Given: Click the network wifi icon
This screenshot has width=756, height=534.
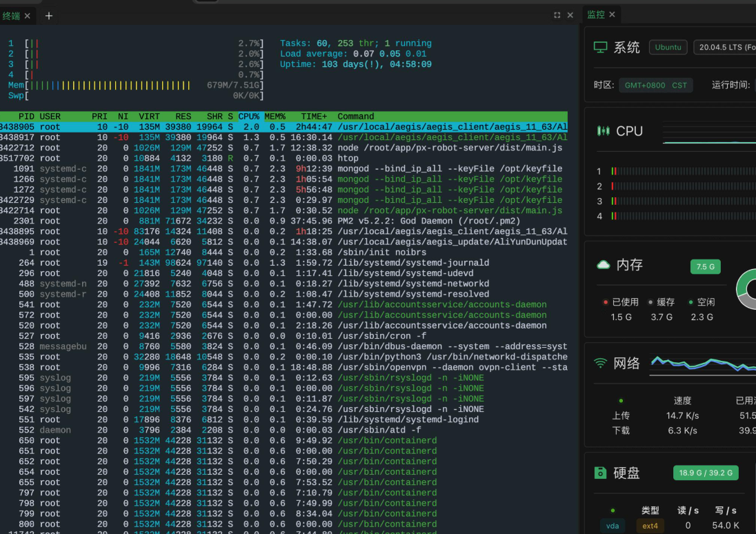Looking at the screenshot, I should [x=600, y=363].
